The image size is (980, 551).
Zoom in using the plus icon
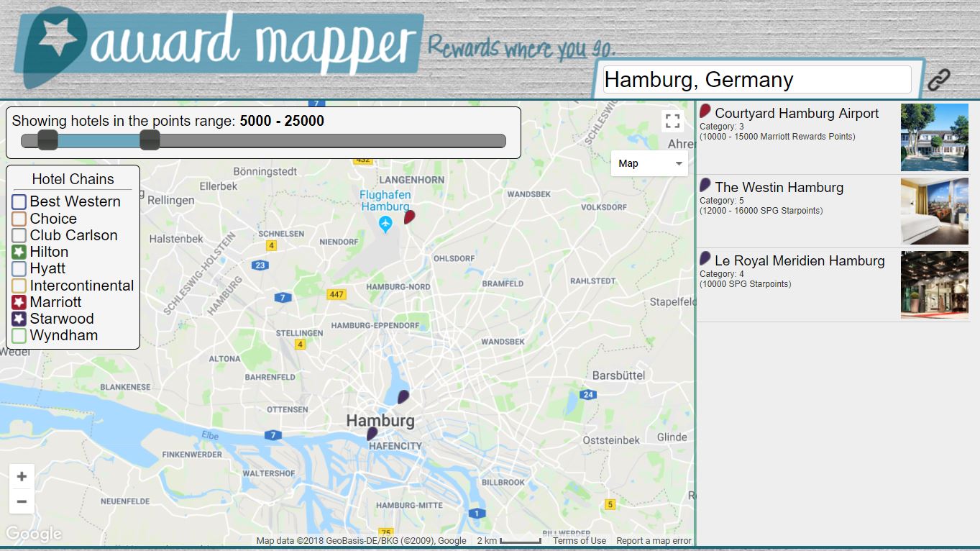pyautogui.click(x=22, y=475)
